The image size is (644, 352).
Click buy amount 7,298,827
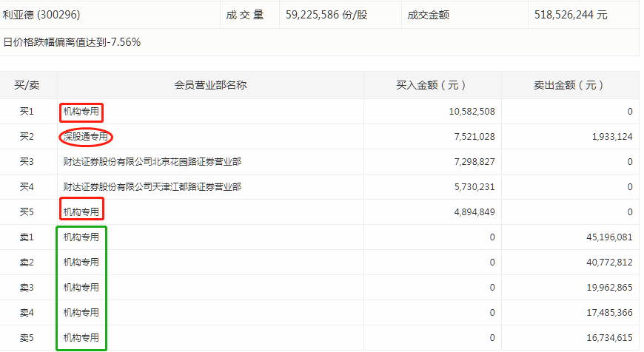(x=474, y=162)
